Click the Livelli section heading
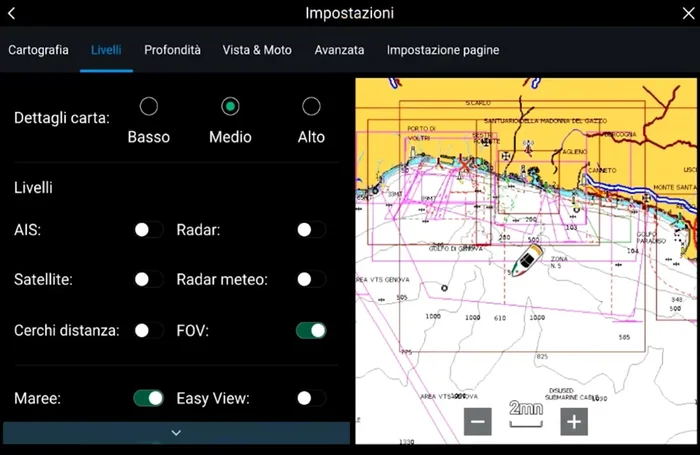Viewport: 700px width, 455px height. click(x=33, y=188)
